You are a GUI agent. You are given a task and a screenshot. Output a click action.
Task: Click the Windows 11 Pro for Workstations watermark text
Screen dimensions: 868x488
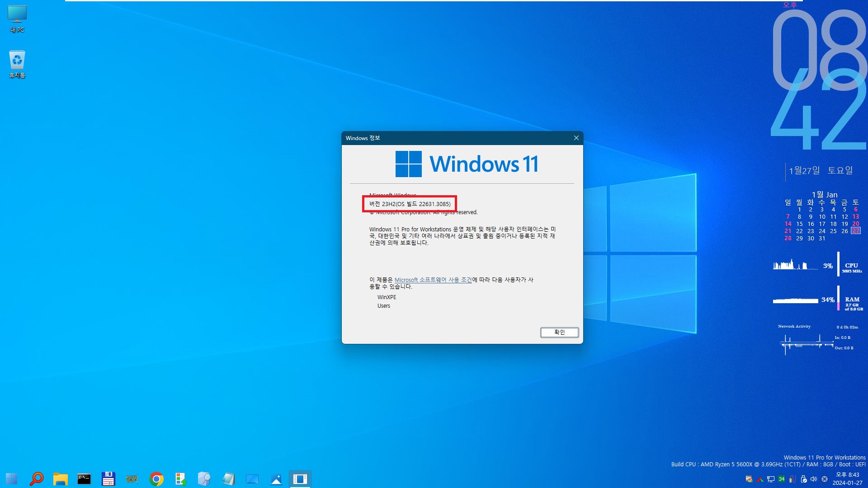coord(825,457)
